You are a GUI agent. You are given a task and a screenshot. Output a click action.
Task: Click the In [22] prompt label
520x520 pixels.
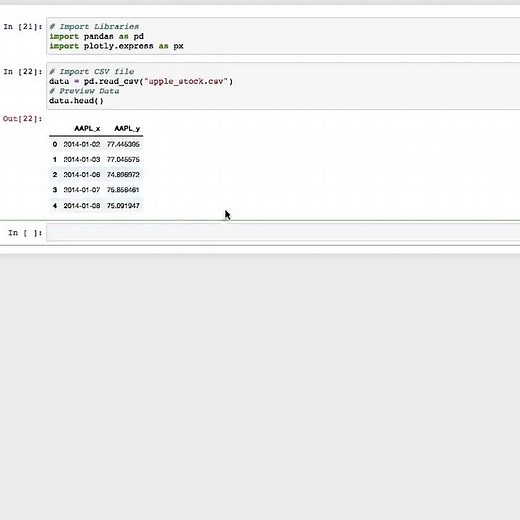[23, 72]
